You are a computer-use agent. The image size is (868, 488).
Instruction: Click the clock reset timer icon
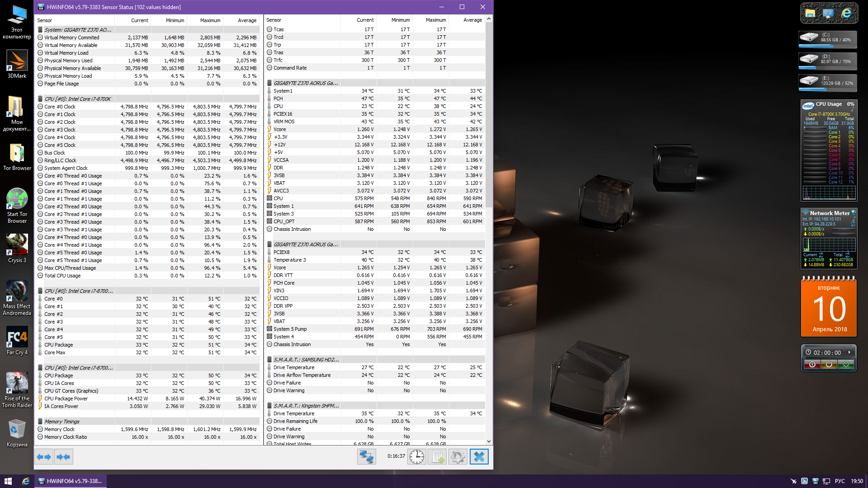(416, 457)
